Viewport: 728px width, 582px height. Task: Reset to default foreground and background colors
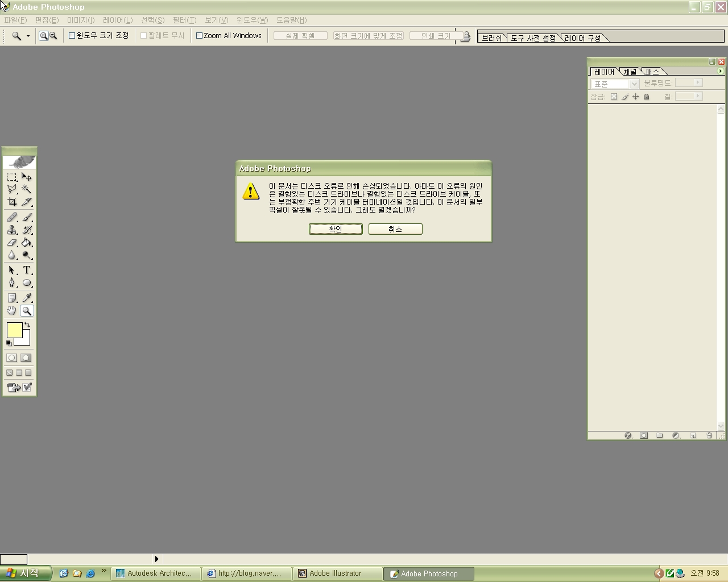coord(9,343)
